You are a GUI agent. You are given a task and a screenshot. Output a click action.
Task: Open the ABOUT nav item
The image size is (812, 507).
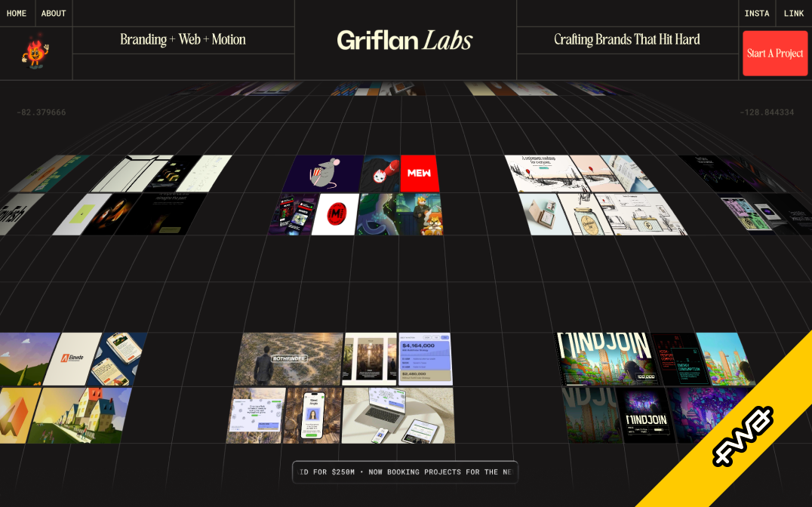[x=54, y=14]
